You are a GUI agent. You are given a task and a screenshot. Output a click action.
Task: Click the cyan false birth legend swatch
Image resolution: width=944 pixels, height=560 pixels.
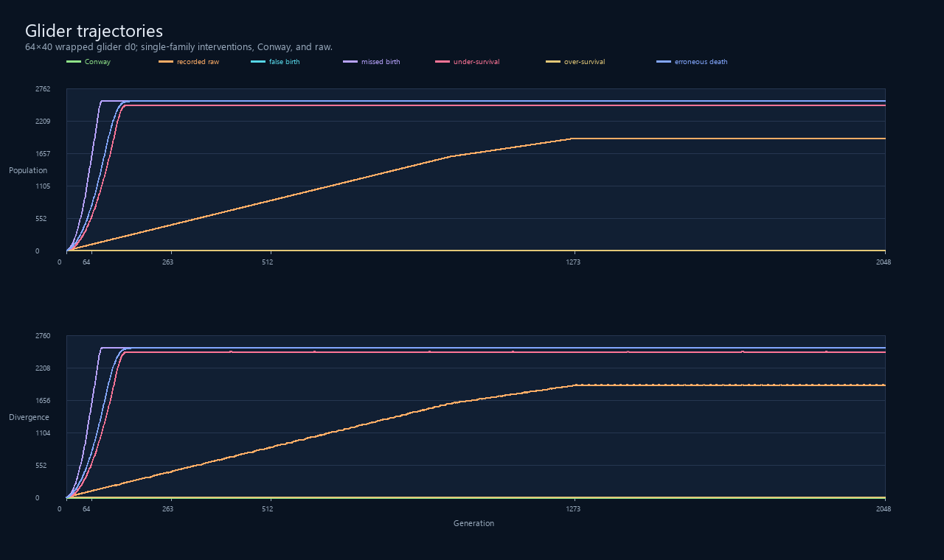pos(258,61)
